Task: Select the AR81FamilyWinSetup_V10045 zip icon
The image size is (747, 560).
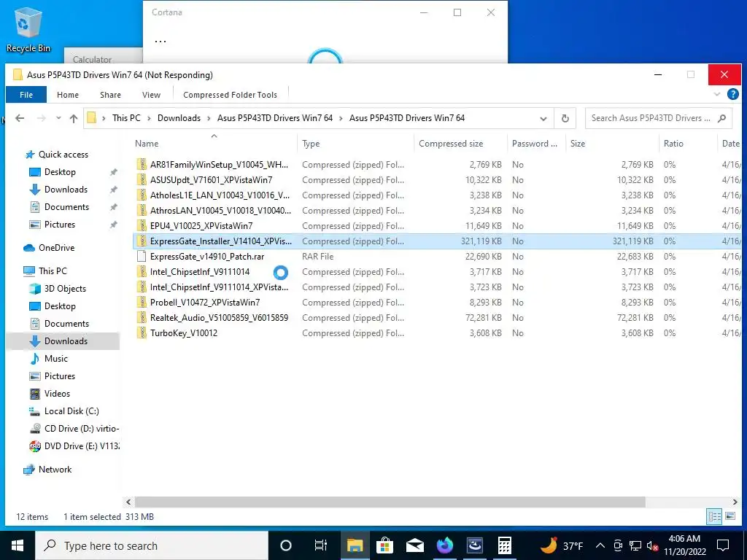Action: pos(142,165)
